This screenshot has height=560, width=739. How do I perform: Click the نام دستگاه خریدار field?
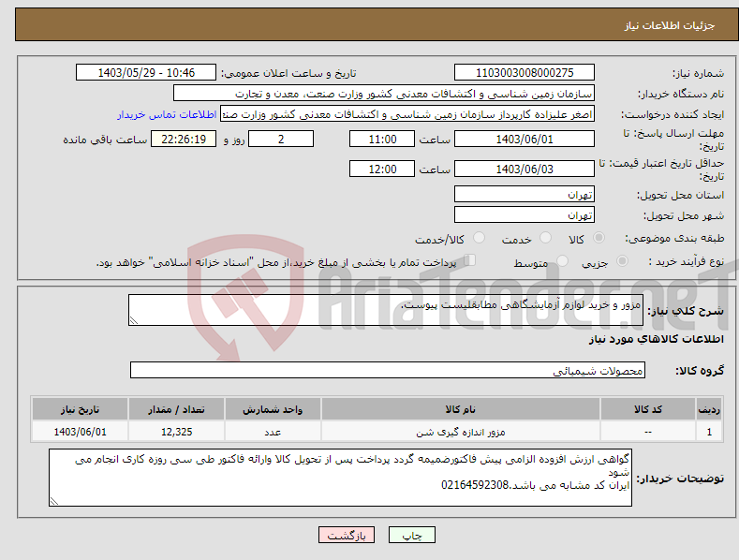pos(384,94)
